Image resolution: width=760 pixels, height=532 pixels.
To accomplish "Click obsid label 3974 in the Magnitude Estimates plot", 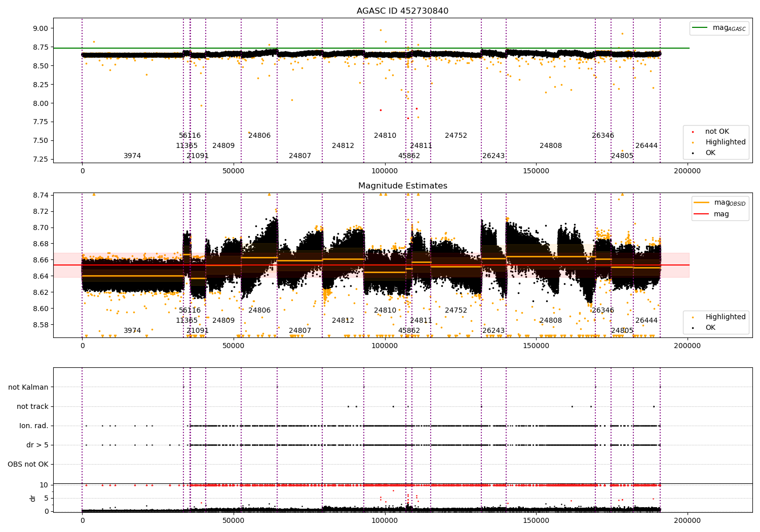I will pos(132,331).
